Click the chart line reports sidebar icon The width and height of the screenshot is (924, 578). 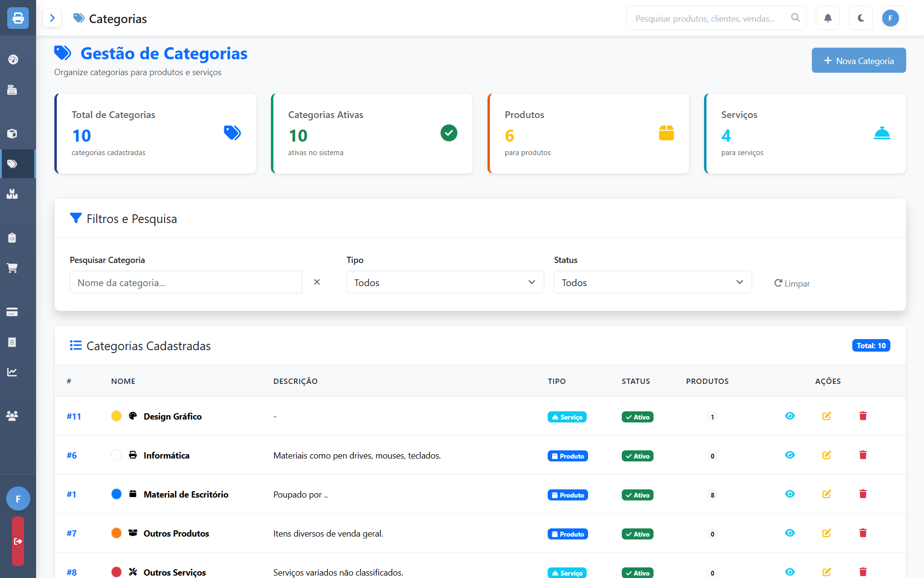click(13, 372)
